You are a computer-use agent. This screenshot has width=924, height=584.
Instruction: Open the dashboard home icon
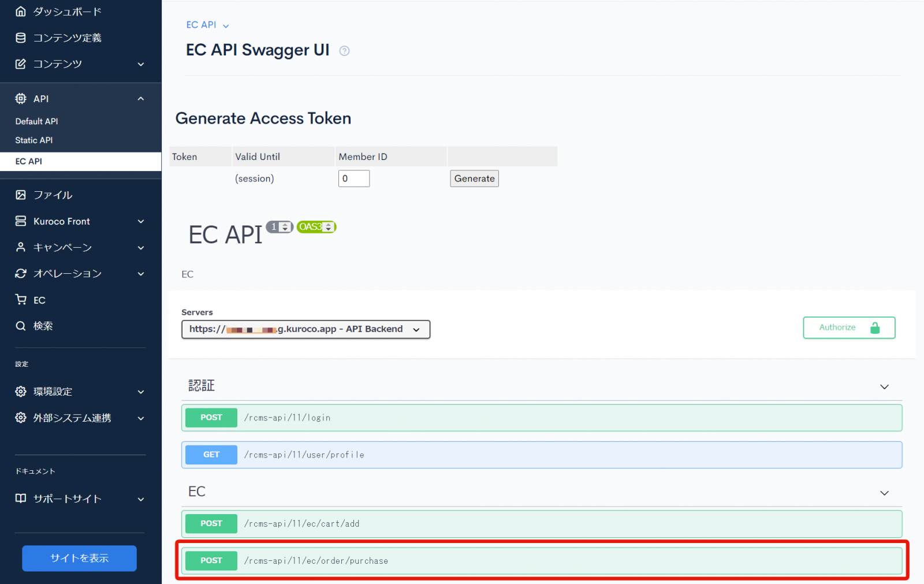tap(21, 12)
